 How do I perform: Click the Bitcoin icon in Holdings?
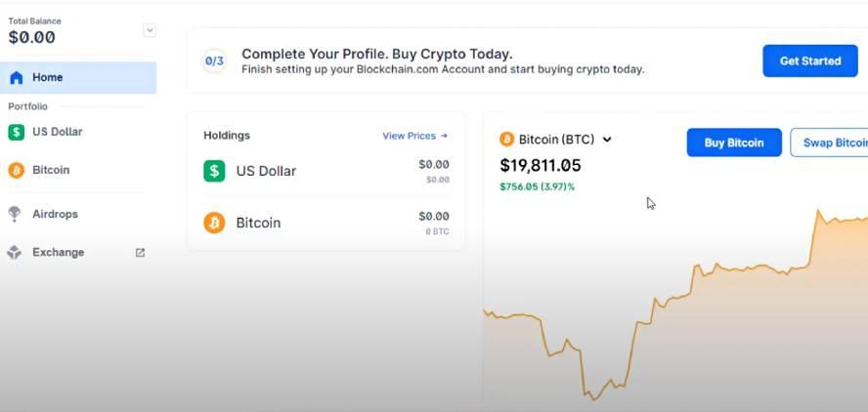(214, 223)
